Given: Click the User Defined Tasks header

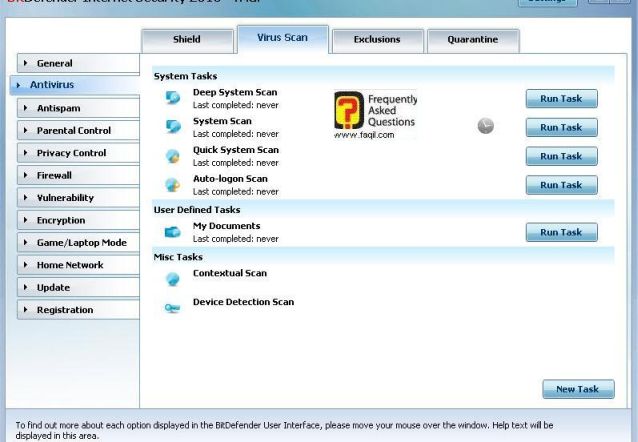Looking at the screenshot, I should tap(197, 210).
